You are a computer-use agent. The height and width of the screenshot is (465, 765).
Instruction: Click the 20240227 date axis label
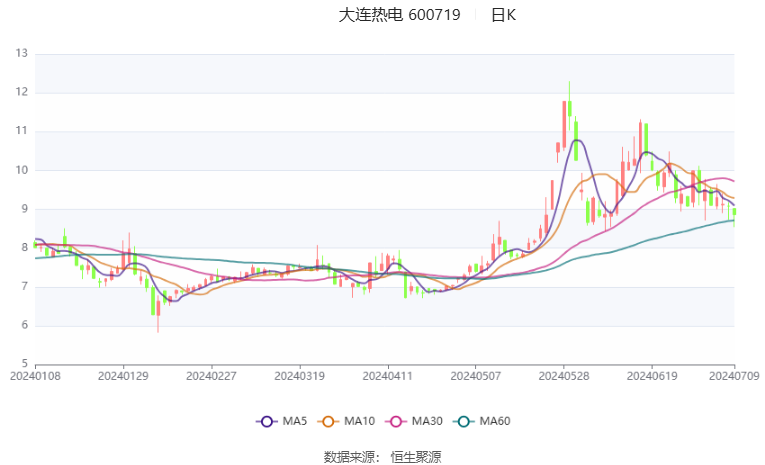(x=211, y=376)
